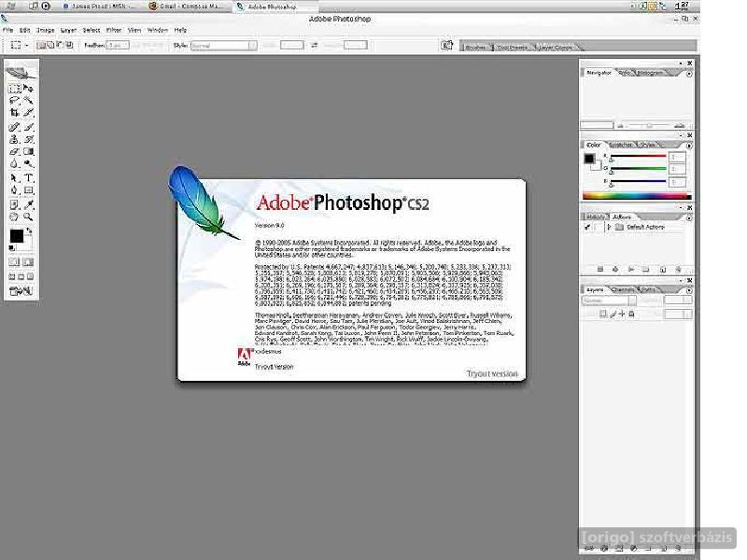Select the Brush tool
The width and height of the screenshot is (747, 560).
(29, 127)
